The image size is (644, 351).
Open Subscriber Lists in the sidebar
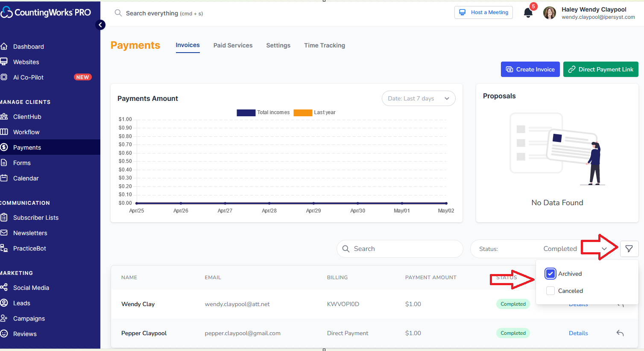[x=36, y=218]
